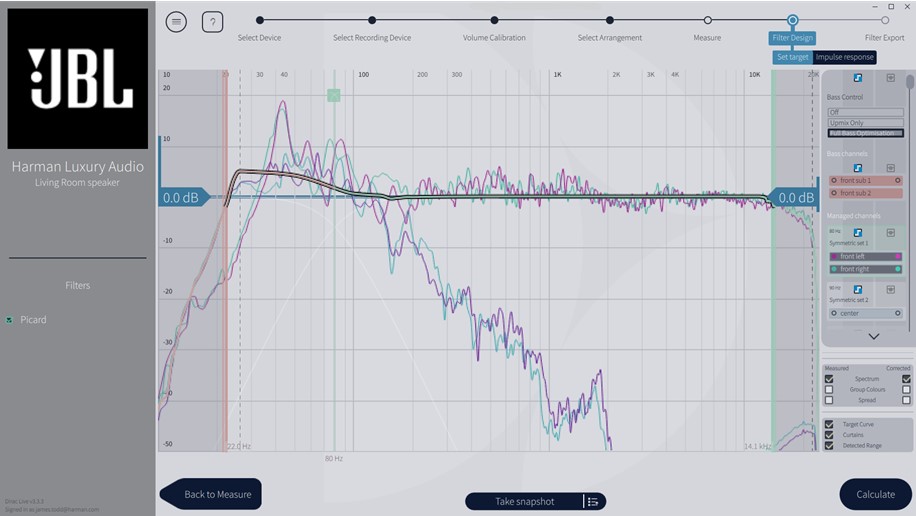Toggle the Measured Spectrum checkbox
The image size is (916, 516).
tap(829, 379)
